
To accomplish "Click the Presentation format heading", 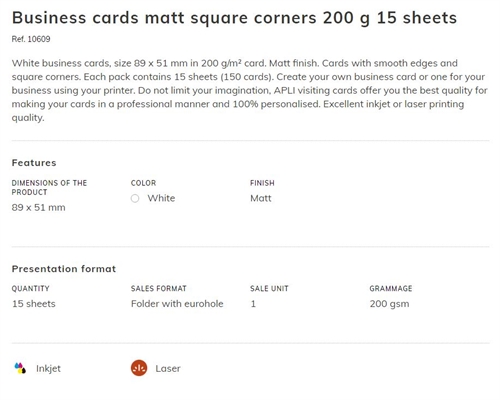I will [x=64, y=269].
